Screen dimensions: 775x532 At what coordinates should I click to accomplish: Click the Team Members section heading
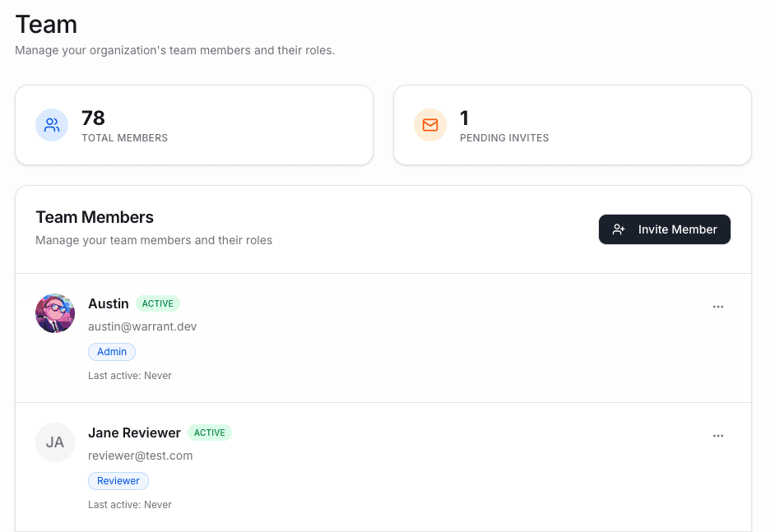94,217
